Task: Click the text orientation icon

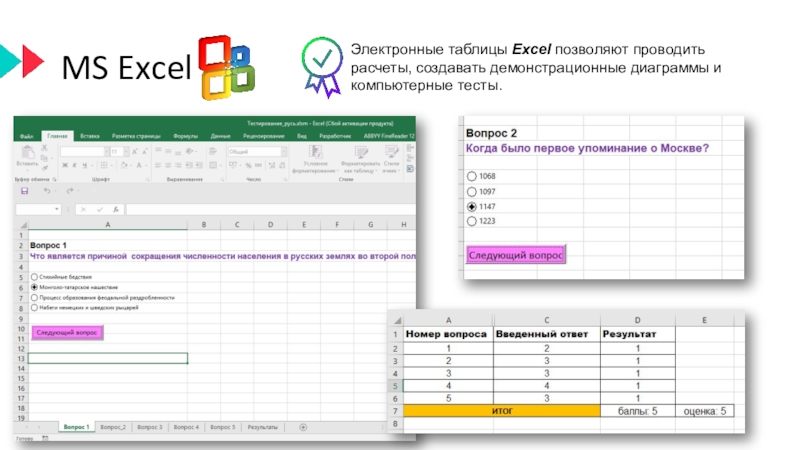Action: pyautogui.click(x=189, y=151)
